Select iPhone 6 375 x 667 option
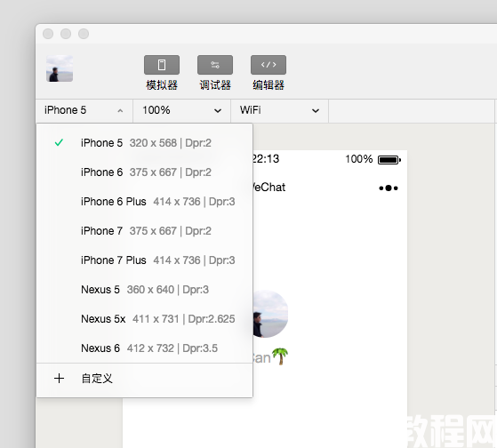Screen dimensions: 497x448 [x=145, y=172]
